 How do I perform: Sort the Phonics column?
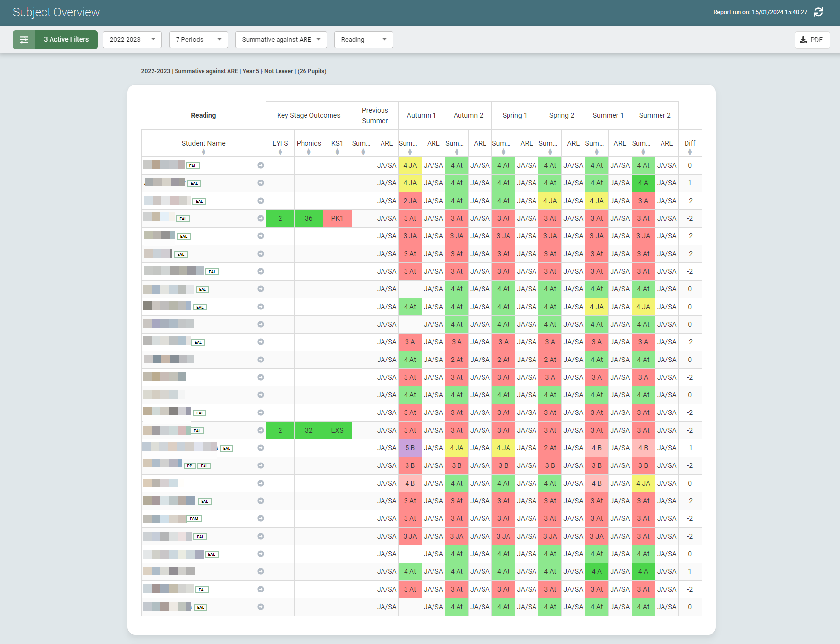pos(308,152)
